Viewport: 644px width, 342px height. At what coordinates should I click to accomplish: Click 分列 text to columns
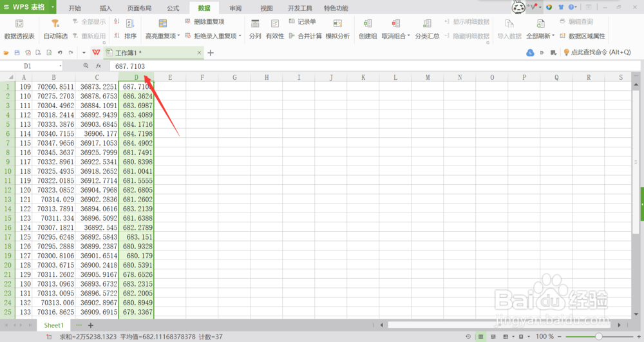[x=255, y=29]
